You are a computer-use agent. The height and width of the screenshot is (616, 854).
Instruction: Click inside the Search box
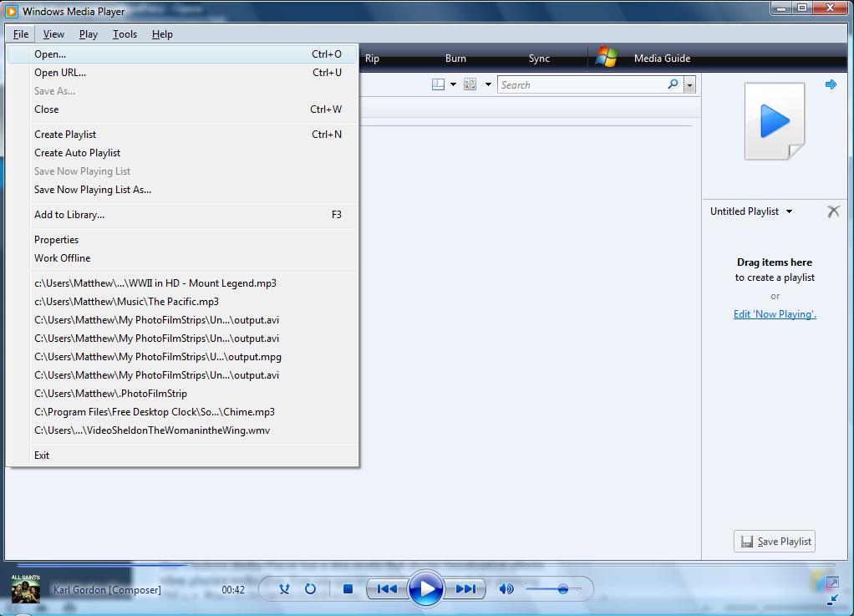click(581, 85)
